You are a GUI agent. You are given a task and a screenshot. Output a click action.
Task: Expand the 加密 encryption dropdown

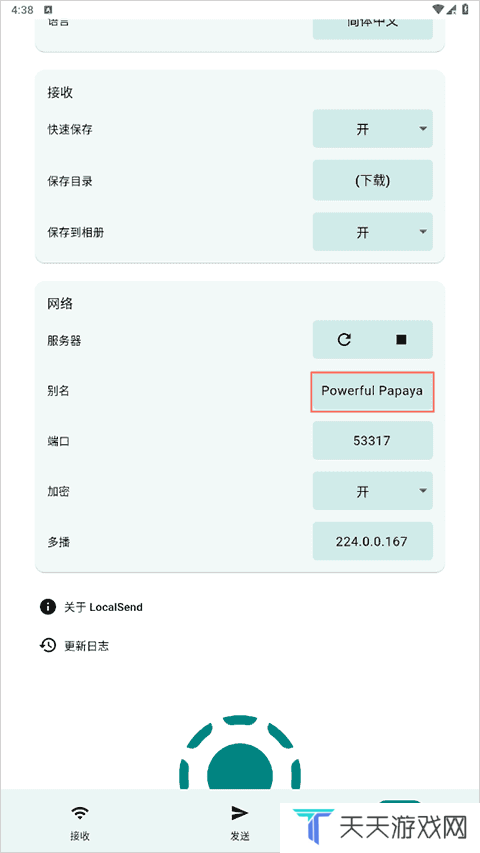coord(373,491)
